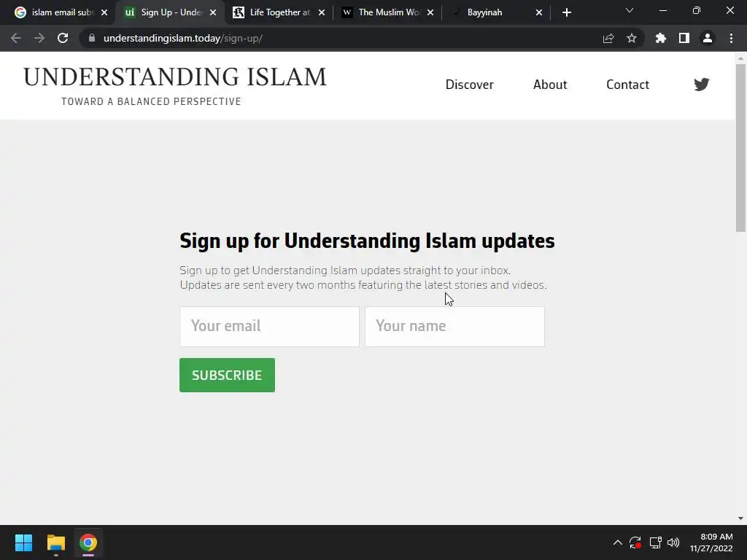Close the 'The Muslim Wo' tab
The image size is (747, 560).
coord(430,12)
